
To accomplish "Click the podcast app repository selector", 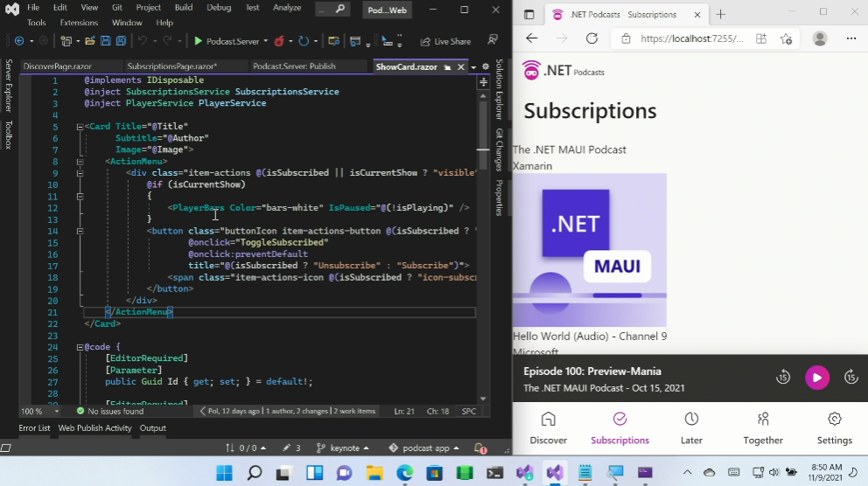I will point(424,448).
